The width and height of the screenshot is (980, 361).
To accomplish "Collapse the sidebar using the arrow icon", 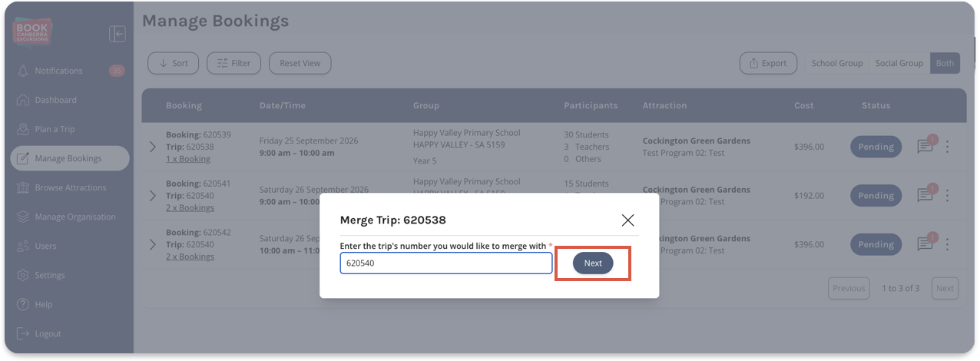I will [x=117, y=34].
